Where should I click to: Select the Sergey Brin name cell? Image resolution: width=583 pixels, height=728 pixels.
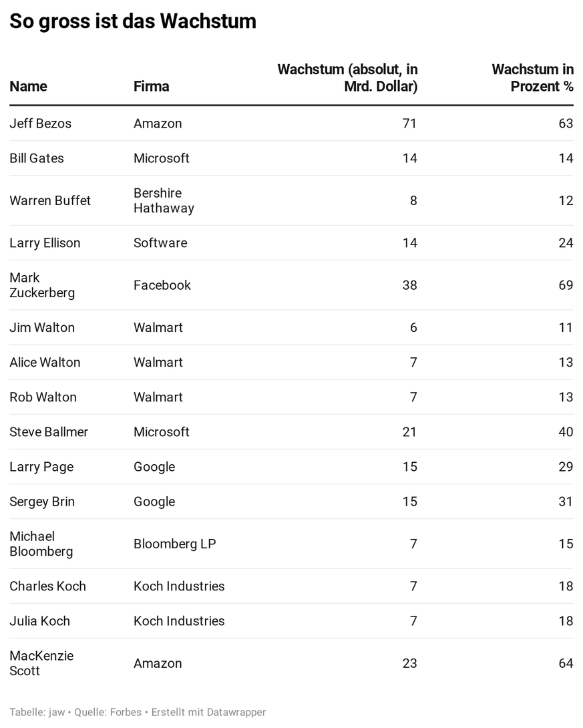tap(42, 502)
